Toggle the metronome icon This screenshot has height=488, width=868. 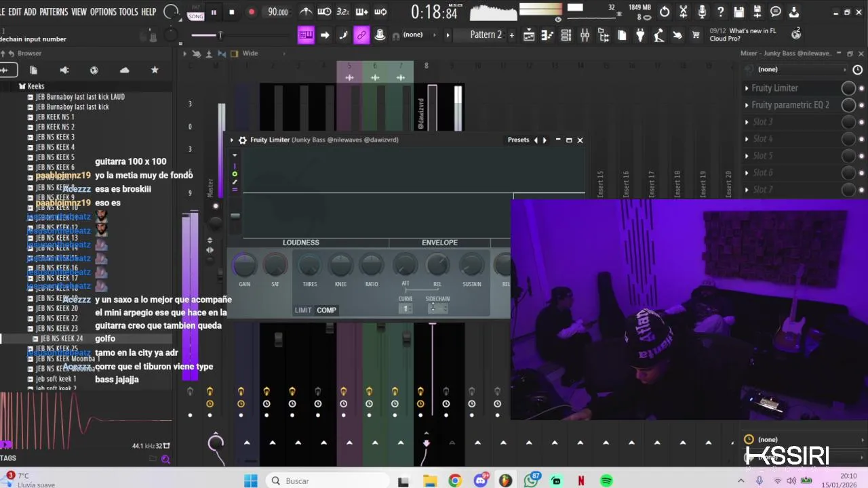[306, 12]
